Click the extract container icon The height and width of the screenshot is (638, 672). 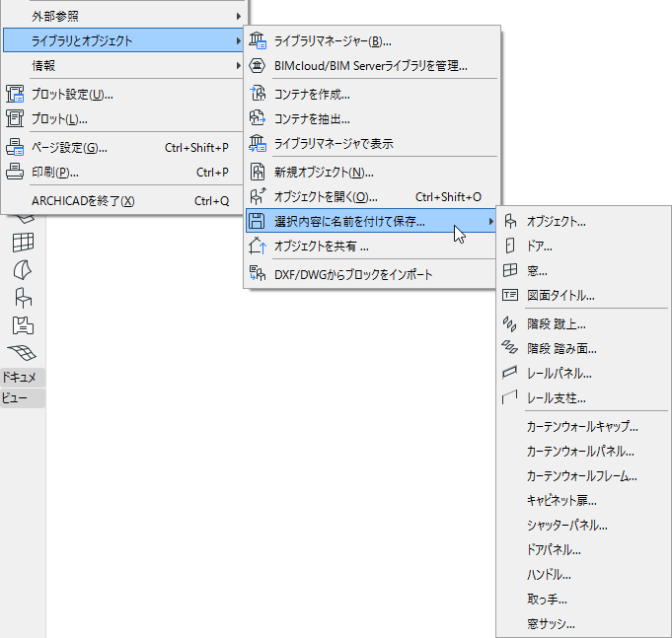[258, 118]
